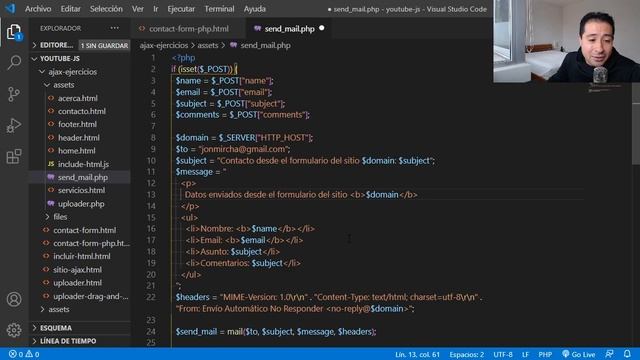Click line number 13 in the gutter
The image size is (640, 360).
click(151, 195)
